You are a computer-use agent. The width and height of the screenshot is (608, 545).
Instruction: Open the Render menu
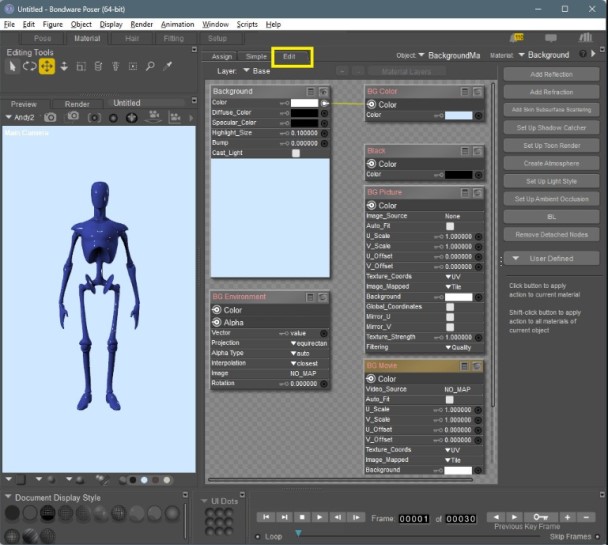pyautogui.click(x=141, y=23)
